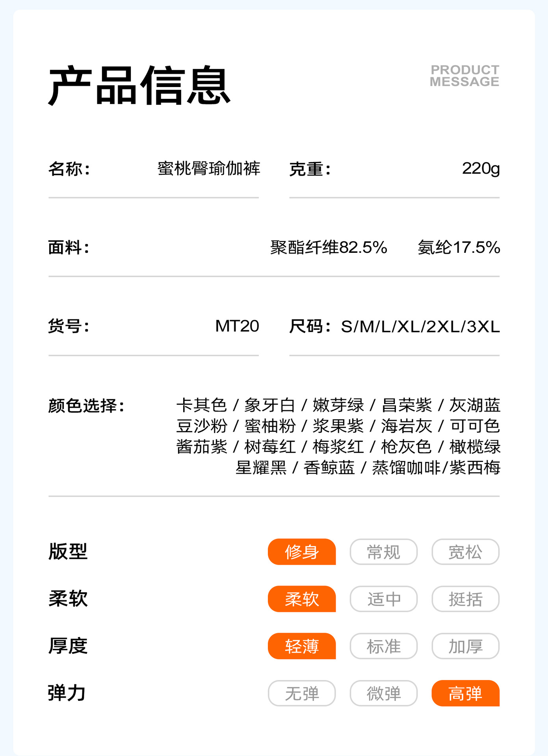This screenshot has width=548, height=756.
Task: Pick the 标准 thickness option
Action: [383, 646]
